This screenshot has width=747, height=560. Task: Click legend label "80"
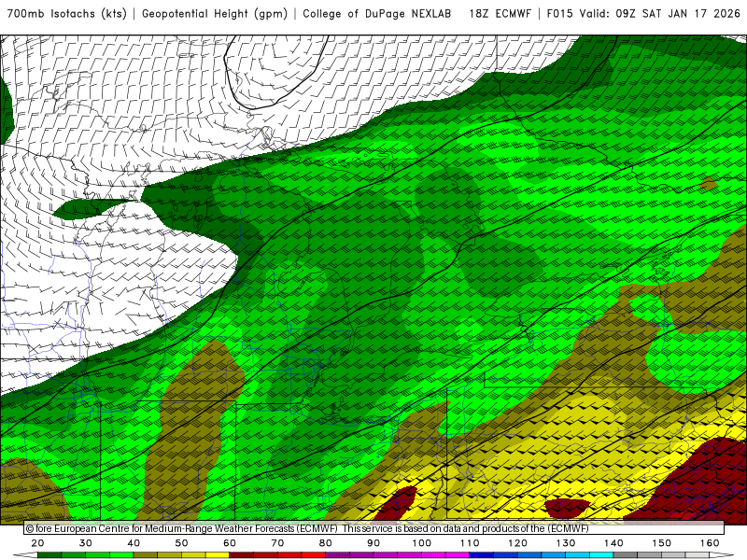(x=325, y=543)
